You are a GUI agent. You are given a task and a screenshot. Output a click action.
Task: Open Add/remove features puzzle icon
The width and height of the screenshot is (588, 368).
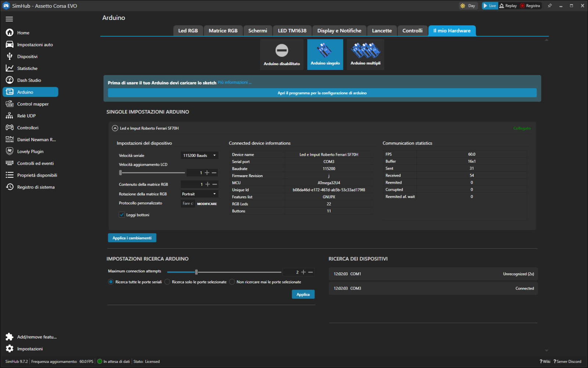(10, 337)
